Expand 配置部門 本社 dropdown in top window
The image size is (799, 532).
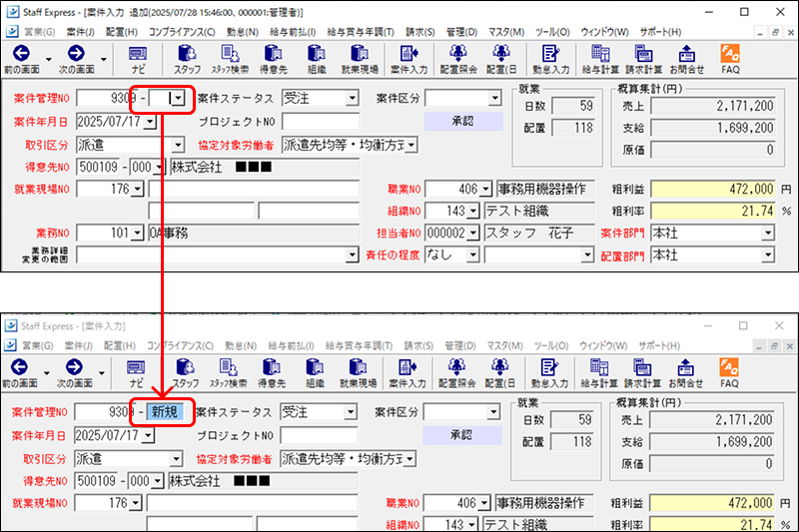[768, 256]
